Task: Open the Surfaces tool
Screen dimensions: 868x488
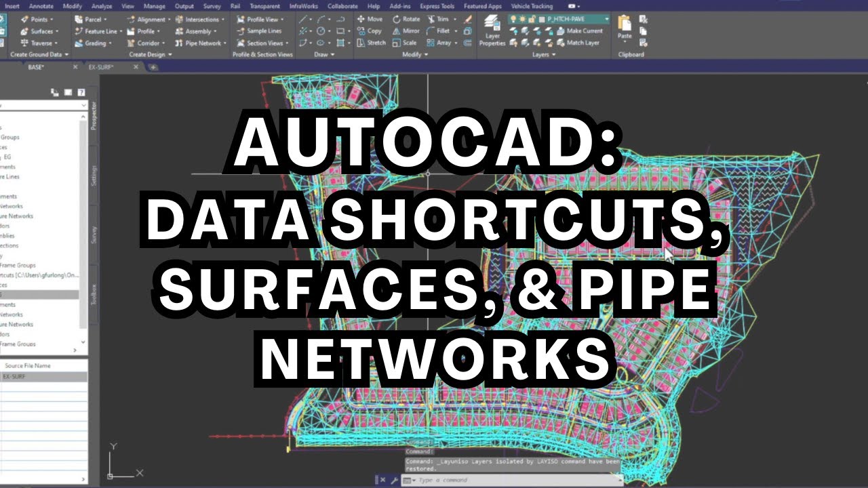Action: (39, 30)
